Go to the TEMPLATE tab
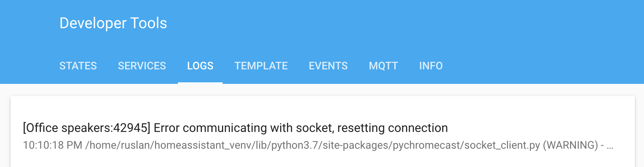Viewport: 644px width, 167px height. (x=261, y=66)
